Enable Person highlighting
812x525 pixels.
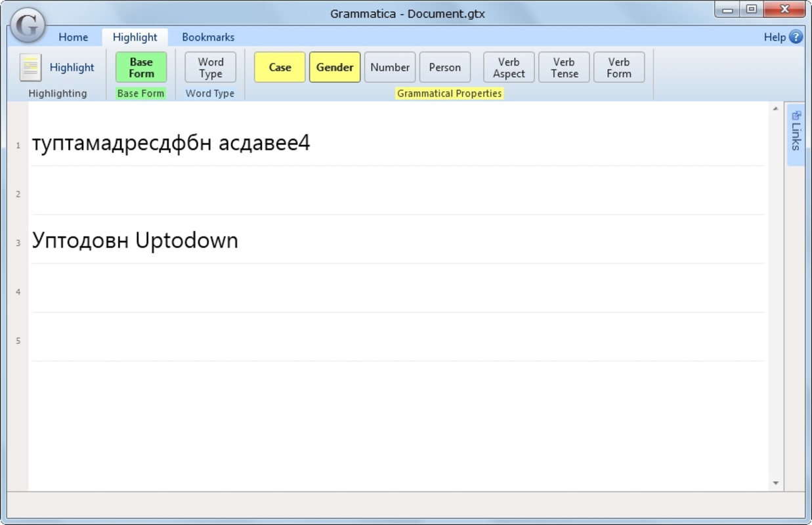(445, 67)
